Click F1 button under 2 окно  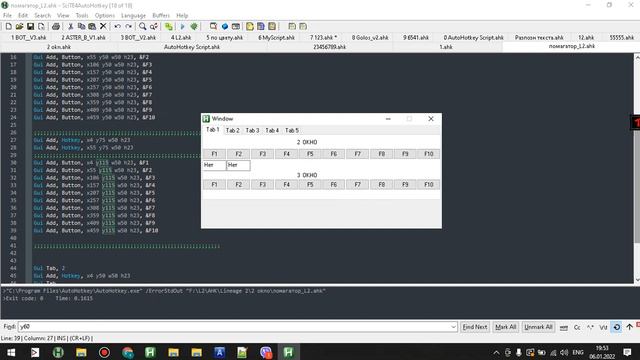click(x=214, y=154)
